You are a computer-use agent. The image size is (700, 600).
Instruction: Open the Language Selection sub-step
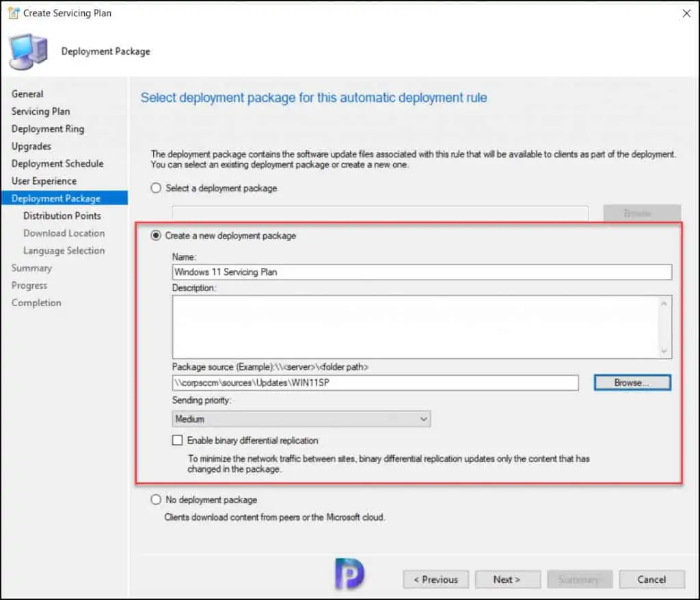64,250
